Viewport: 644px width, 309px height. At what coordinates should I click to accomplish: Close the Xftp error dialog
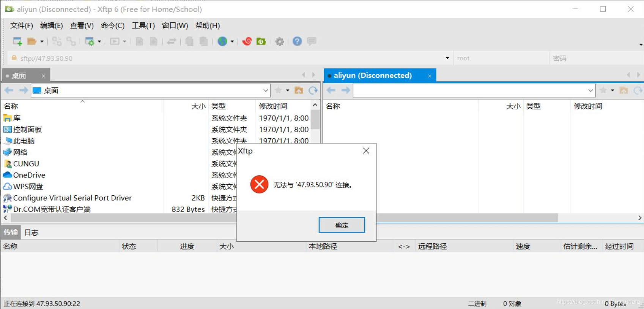pyautogui.click(x=366, y=151)
